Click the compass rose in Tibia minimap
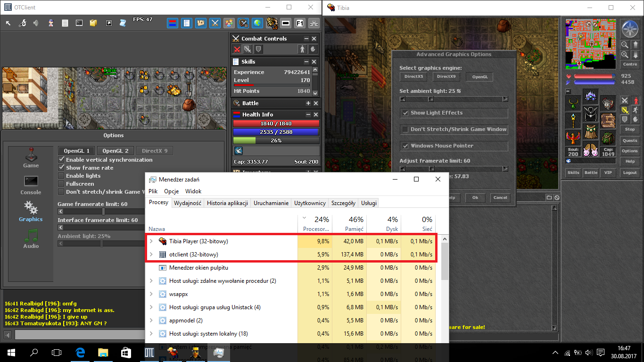Image resolution: width=644 pixels, height=362 pixels. [629, 30]
